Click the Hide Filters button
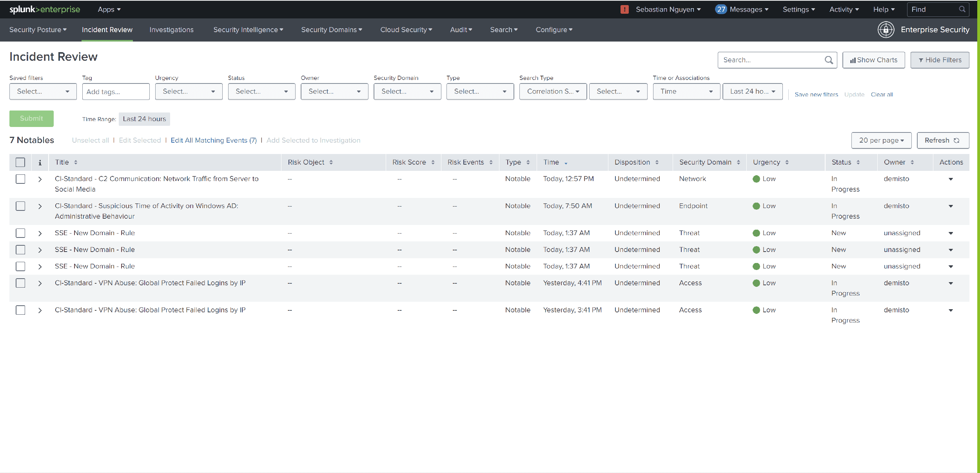This screenshot has height=473, width=980. coord(940,60)
